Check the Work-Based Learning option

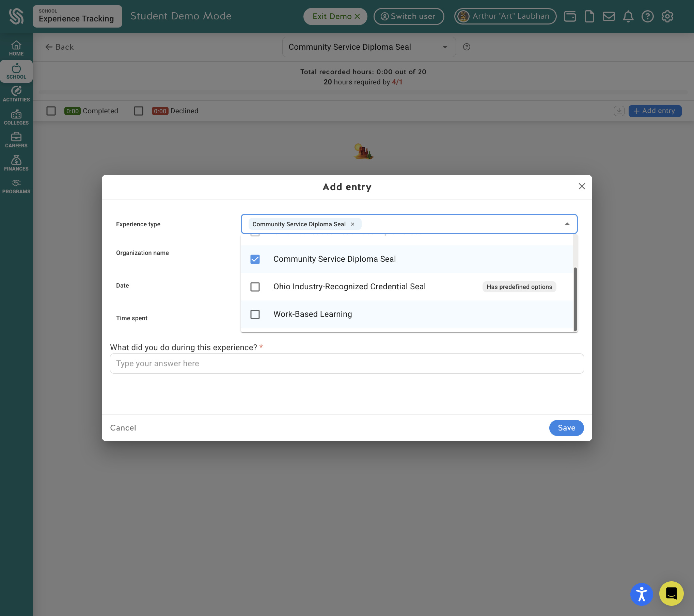coord(255,314)
